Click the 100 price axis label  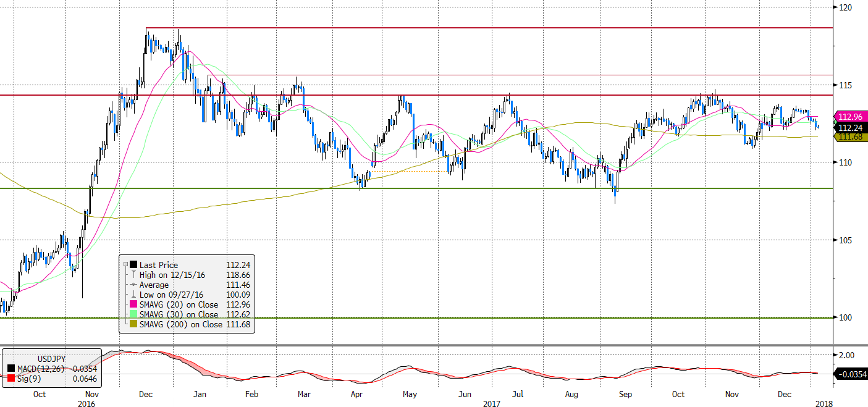pyautogui.click(x=847, y=317)
